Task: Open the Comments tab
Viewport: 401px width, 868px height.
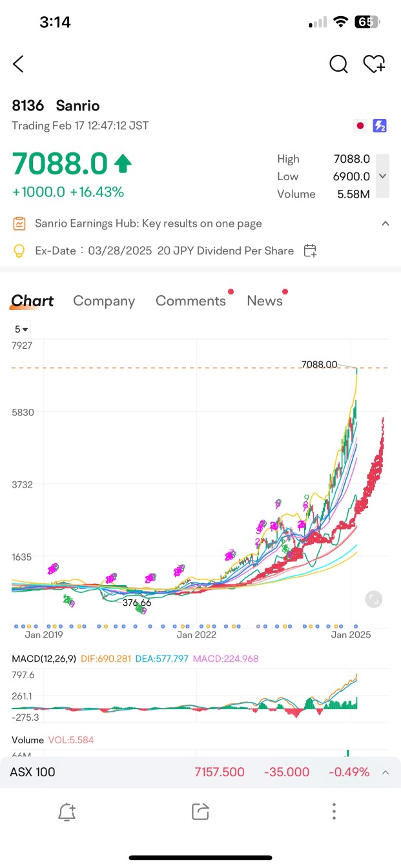Action: pos(191,301)
